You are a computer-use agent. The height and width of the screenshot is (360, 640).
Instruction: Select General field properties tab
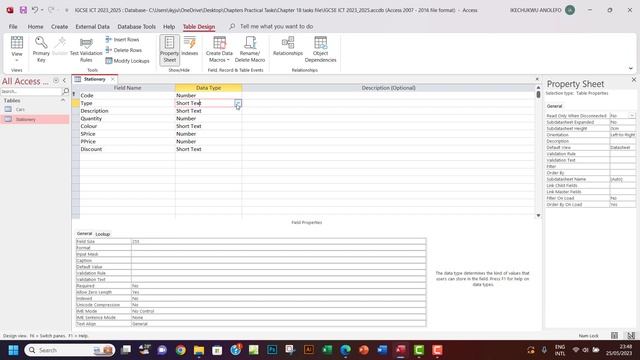84,234
